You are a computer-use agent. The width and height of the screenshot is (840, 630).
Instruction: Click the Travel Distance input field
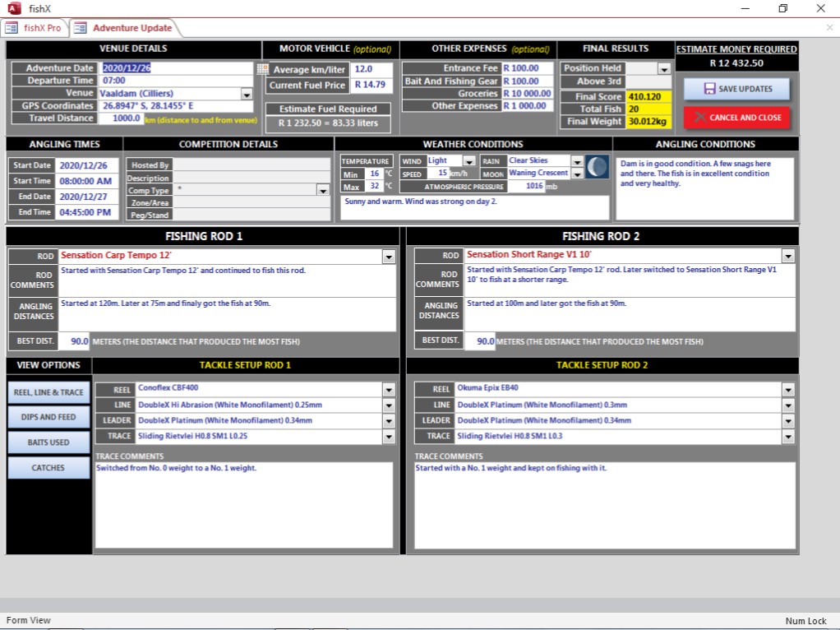click(121, 118)
